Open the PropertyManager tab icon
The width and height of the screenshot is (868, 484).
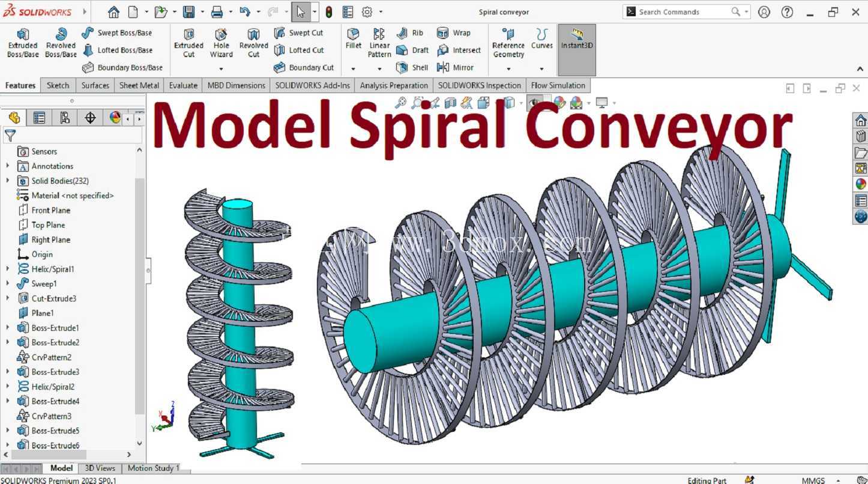click(x=39, y=118)
